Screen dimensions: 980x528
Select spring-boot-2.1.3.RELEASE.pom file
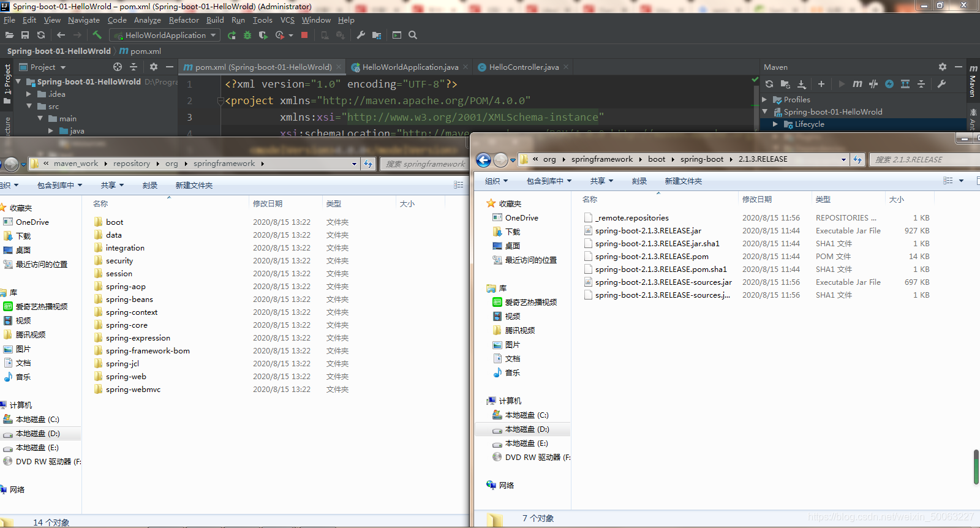[x=652, y=257]
